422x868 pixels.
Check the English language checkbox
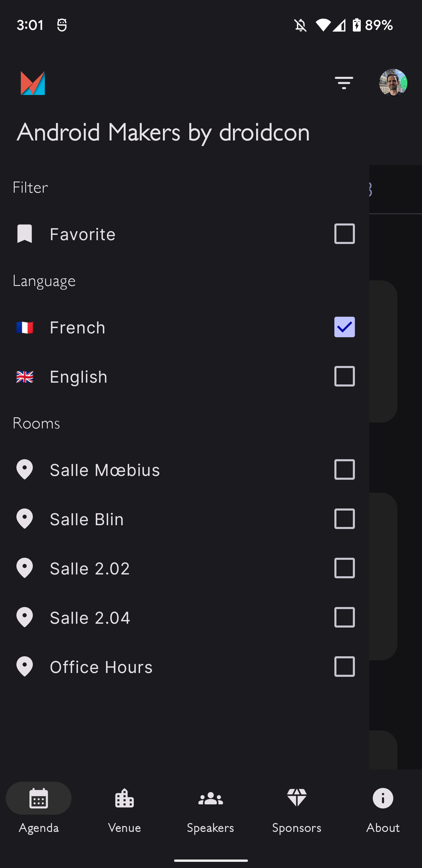point(344,376)
